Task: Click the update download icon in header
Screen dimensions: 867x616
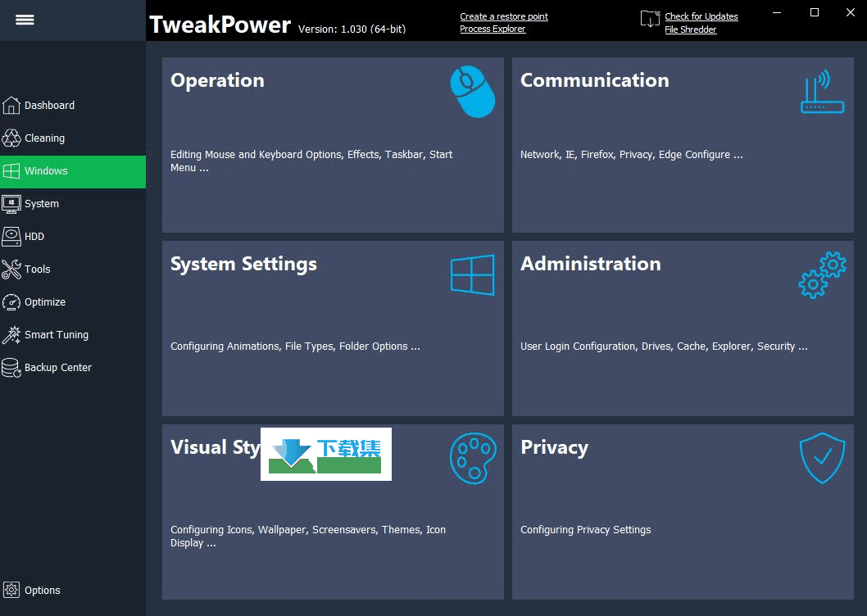Action: [651, 18]
